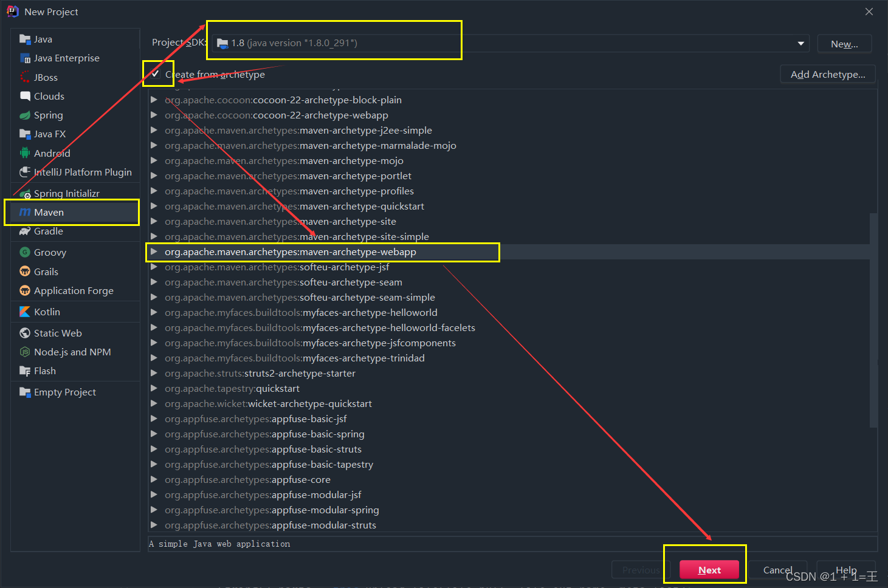Select Java Enterprise project type
Screen dimensions: 888x588
(x=75, y=58)
